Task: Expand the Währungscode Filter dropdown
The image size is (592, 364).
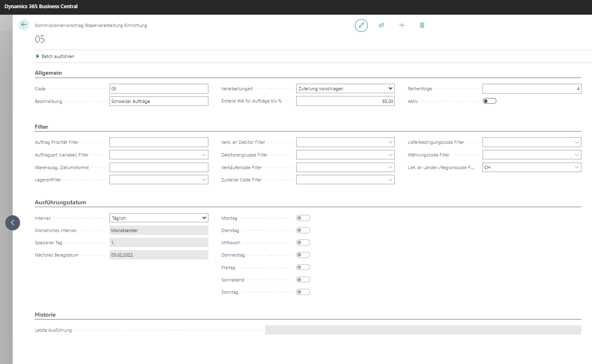Action: [x=576, y=155]
